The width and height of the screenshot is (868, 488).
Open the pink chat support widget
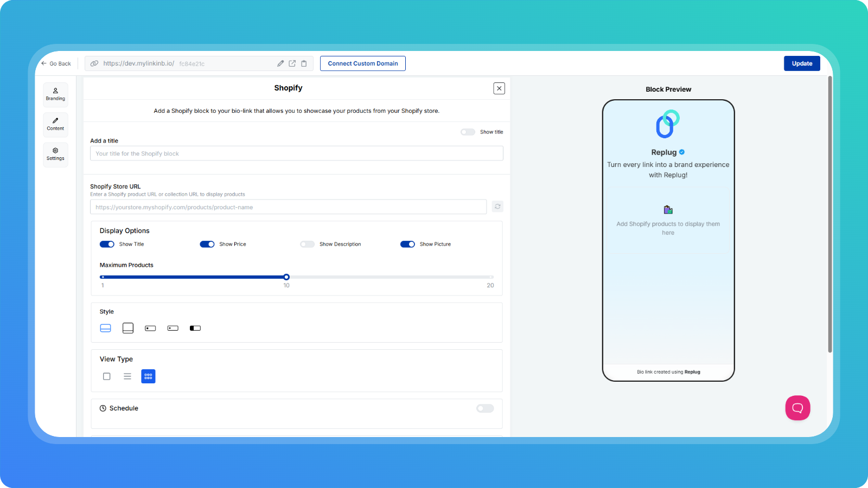[797, 408]
